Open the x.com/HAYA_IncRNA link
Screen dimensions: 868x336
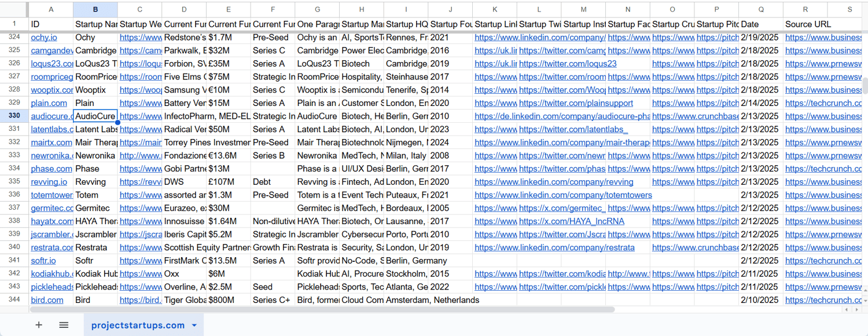point(571,221)
